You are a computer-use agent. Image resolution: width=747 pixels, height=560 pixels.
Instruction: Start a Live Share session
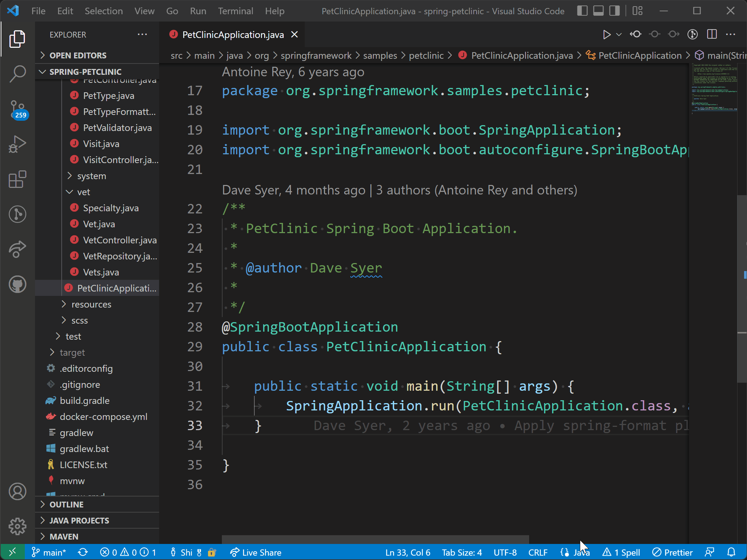click(x=255, y=552)
